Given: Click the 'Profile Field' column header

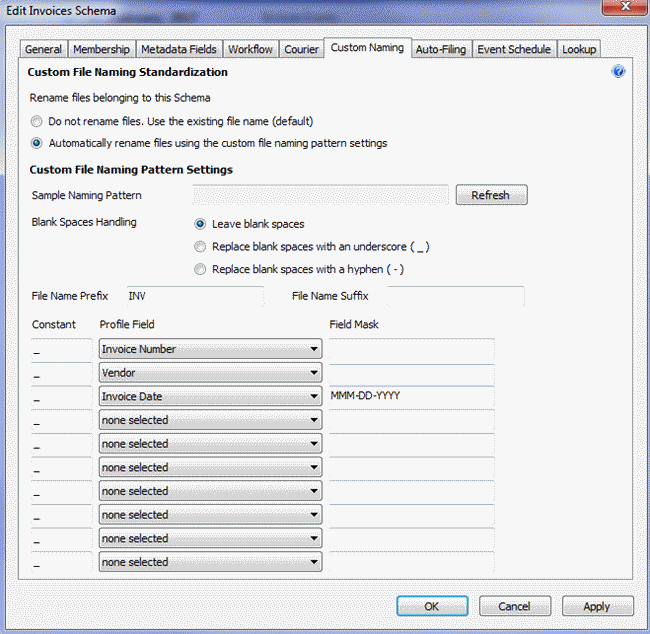Looking at the screenshot, I should click(x=127, y=324).
